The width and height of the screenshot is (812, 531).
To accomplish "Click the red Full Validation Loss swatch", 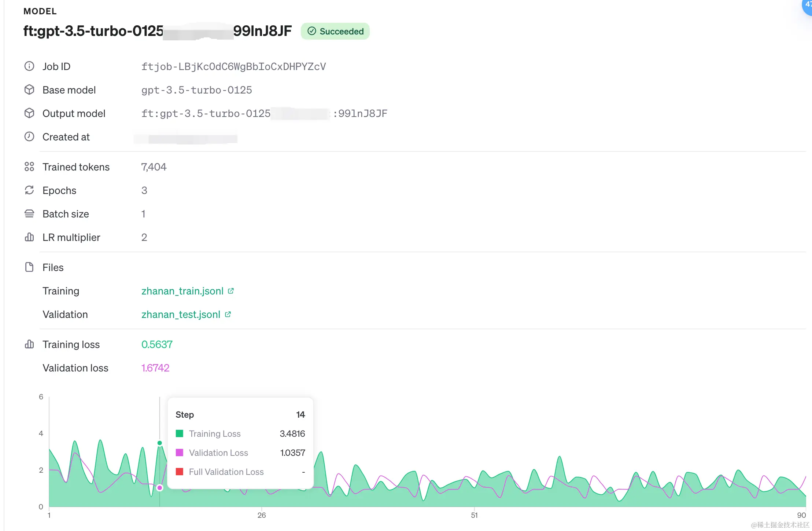I will pyautogui.click(x=180, y=472).
